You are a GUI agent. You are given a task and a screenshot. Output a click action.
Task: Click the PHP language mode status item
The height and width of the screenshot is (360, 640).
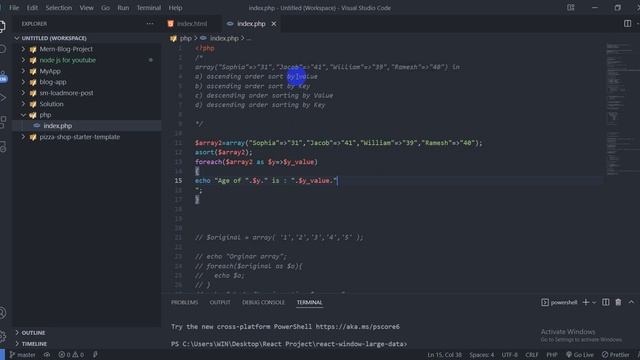coord(552,355)
